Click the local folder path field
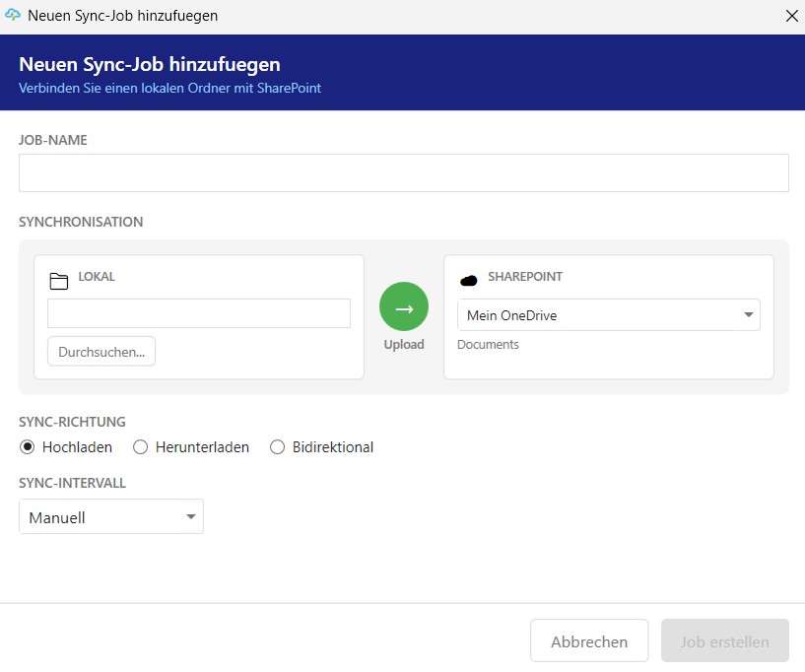Image resolution: width=805 pixels, height=672 pixels. (x=199, y=313)
